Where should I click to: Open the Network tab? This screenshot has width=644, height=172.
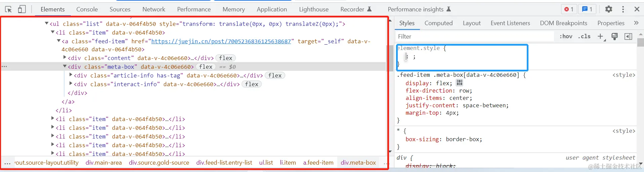154,9
